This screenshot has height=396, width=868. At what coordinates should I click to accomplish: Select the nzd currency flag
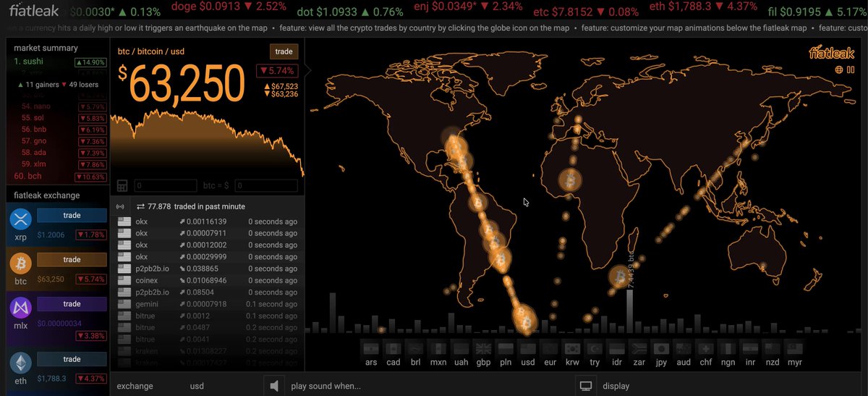coord(773,348)
